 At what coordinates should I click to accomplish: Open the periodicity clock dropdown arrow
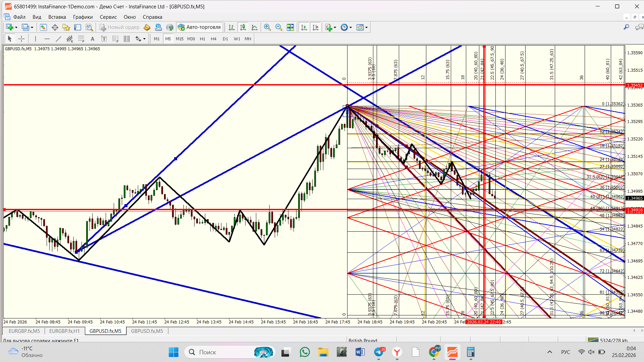(x=351, y=27)
